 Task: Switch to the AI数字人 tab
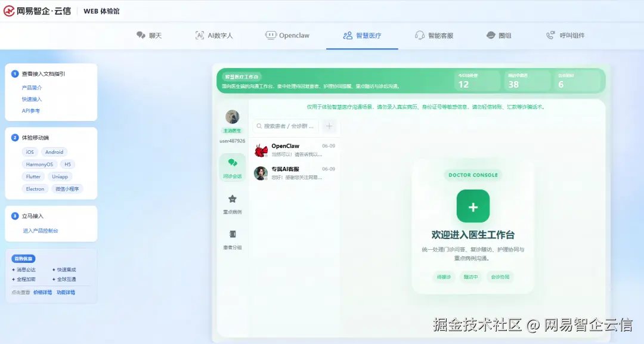(x=214, y=36)
